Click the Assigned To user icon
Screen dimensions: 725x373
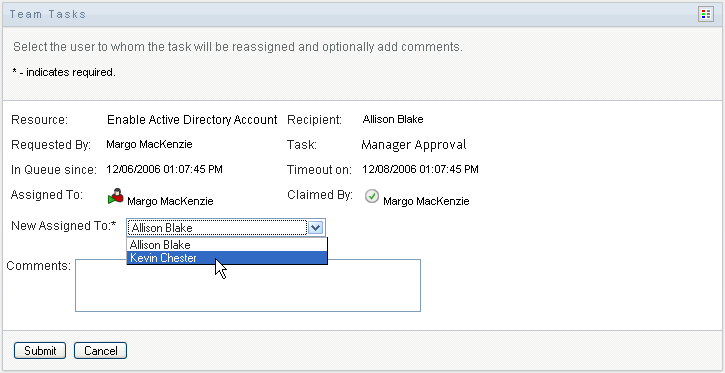point(116,196)
